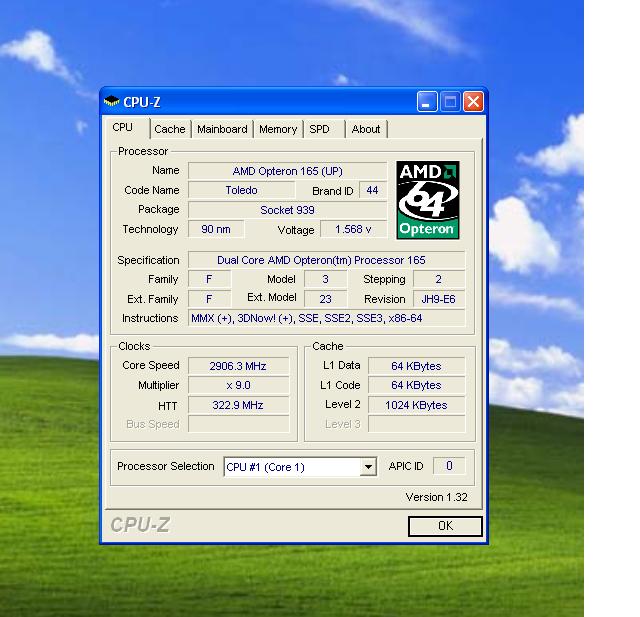This screenshot has height=617, width=640.
Task: Click the empty Level 3 cache field
Action: (x=416, y=424)
